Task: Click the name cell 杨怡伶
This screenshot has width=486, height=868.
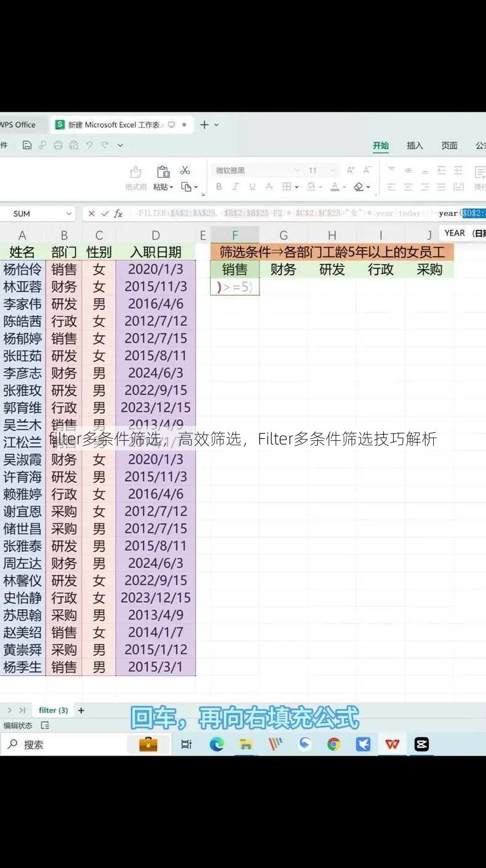Action: click(x=23, y=269)
